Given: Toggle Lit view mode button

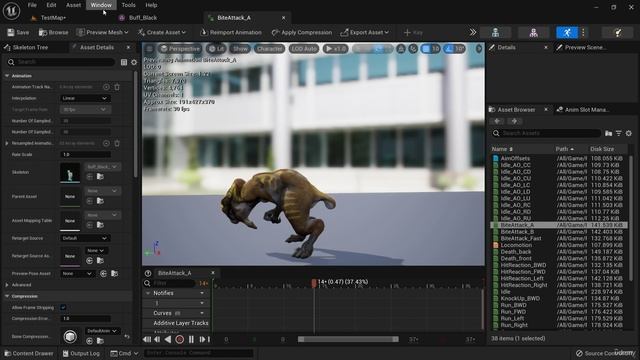Looking at the screenshot, I should tap(216, 49).
